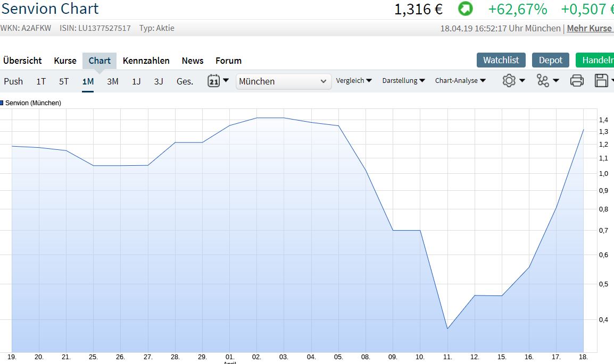The width and height of the screenshot is (614, 364).
Task: Open the Vergleich comparison menu
Action: 353,80
